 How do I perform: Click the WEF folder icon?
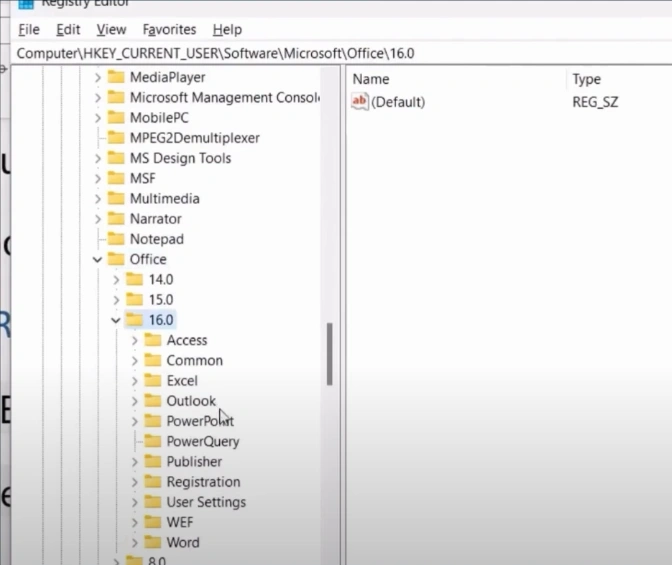(x=153, y=522)
